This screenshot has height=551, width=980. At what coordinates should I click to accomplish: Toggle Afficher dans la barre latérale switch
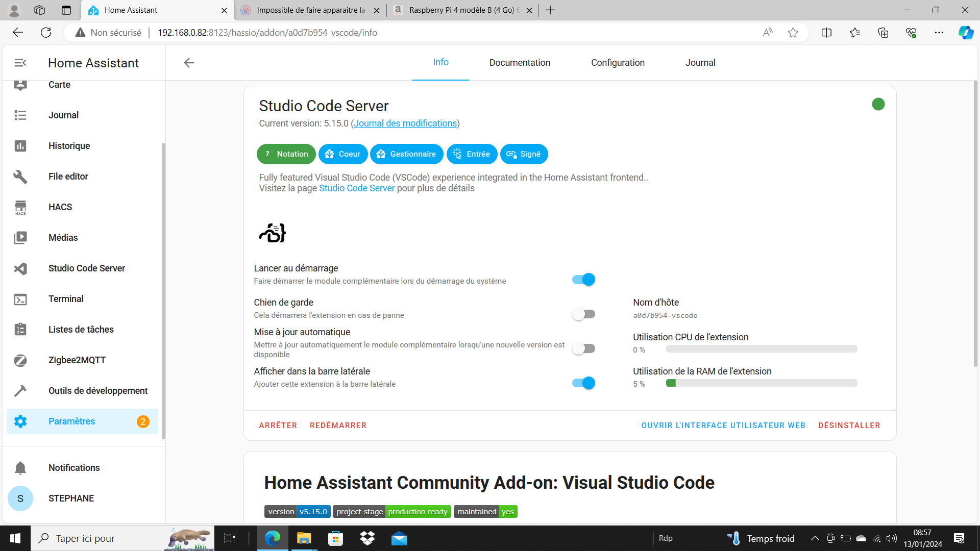(x=583, y=383)
